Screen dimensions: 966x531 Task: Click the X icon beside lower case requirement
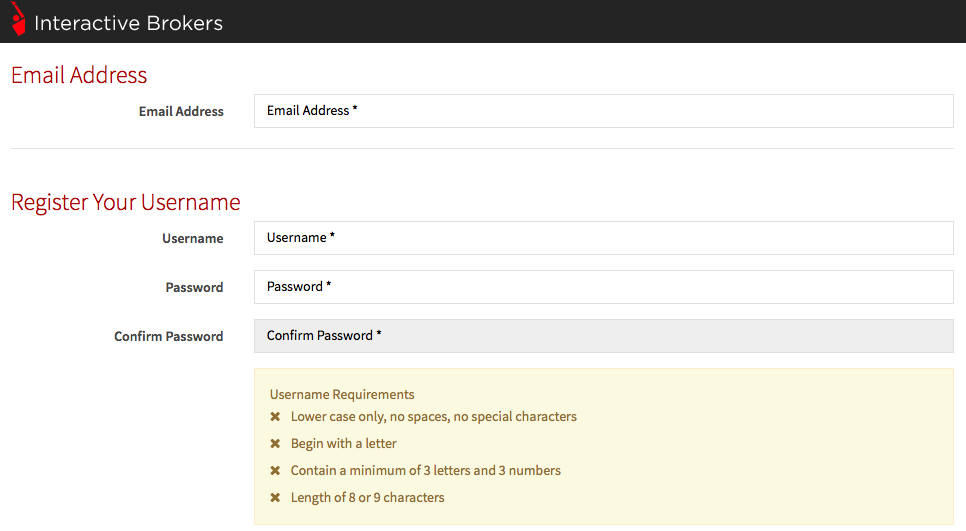pos(275,417)
